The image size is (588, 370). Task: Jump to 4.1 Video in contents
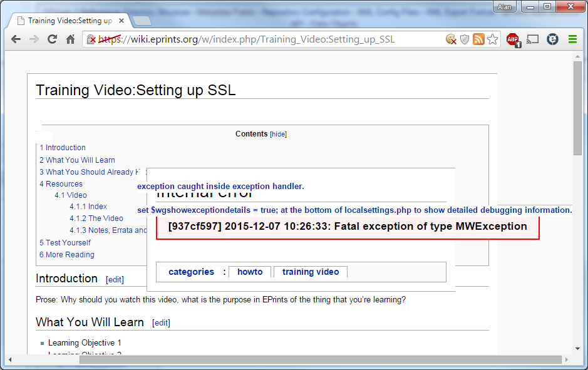[x=71, y=195]
